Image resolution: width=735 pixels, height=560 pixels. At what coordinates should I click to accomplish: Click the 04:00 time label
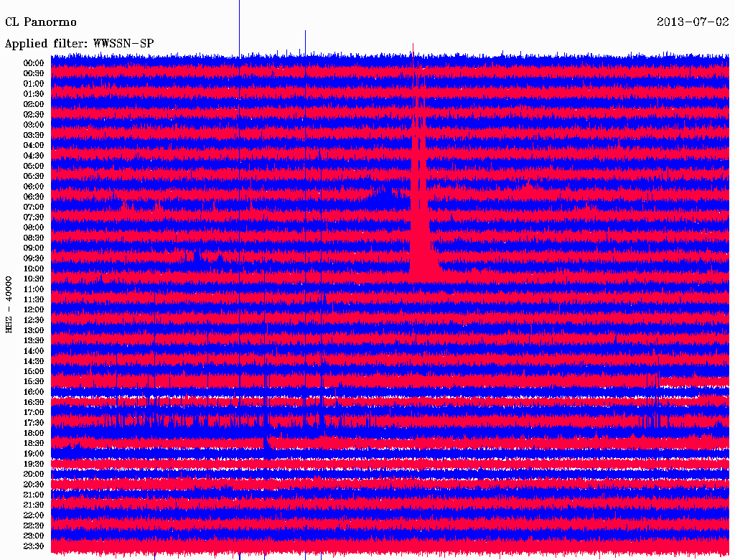tap(33, 145)
